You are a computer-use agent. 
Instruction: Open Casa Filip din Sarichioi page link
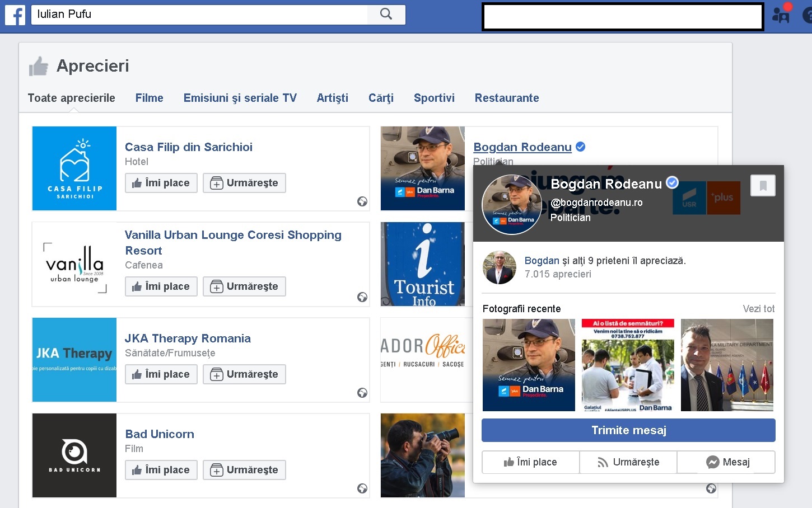(x=189, y=147)
